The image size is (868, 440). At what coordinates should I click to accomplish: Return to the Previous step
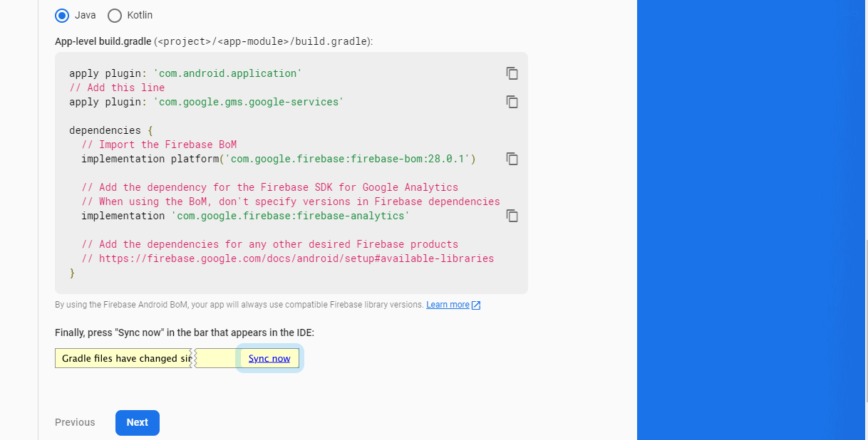pos(75,422)
